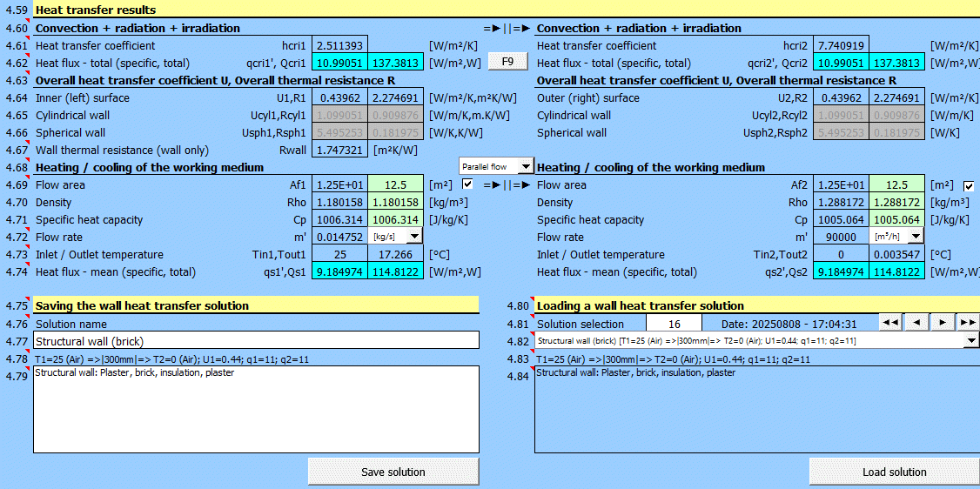Go to previous saved solution
Image resolution: width=980 pixels, height=489 pixels.
[x=916, y=323]
